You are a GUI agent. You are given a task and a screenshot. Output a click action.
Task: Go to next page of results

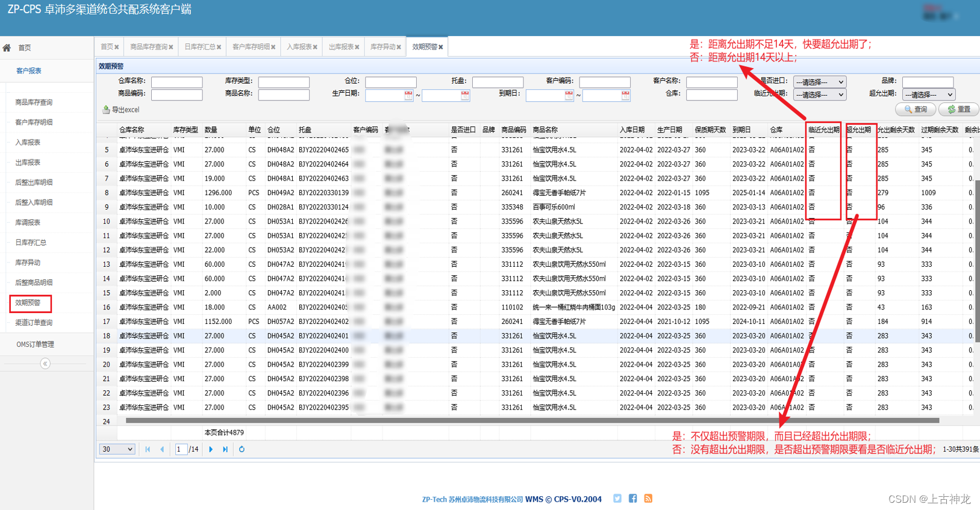pyautogui.click(x=211, y=449)
